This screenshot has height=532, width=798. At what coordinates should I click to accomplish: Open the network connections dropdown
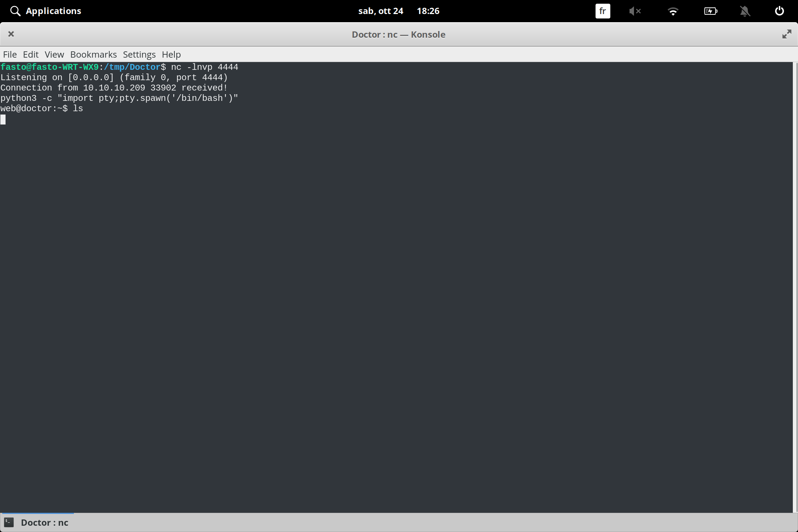(673, 11)
